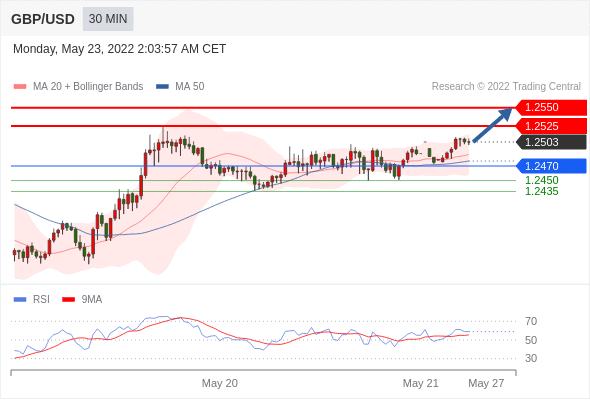Viewport: 590px width, 400px height.
Task: Open Research © 2022 Trading Central credit
Action: coord(506,87)
